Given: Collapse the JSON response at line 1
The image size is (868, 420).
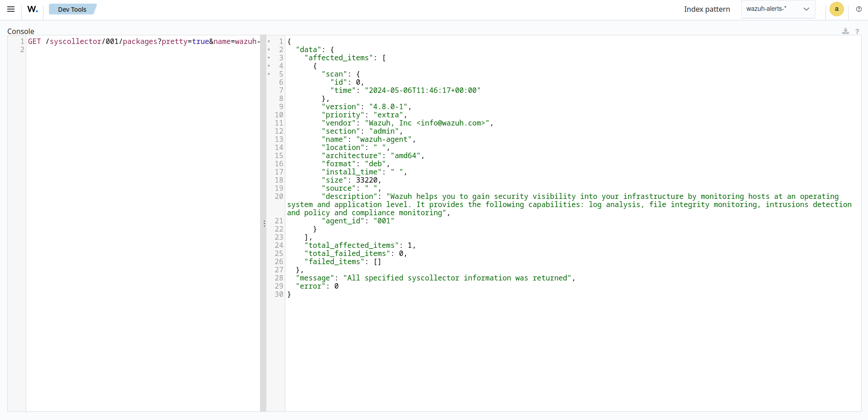Looking at the screenshot, I should coord(268,42).
